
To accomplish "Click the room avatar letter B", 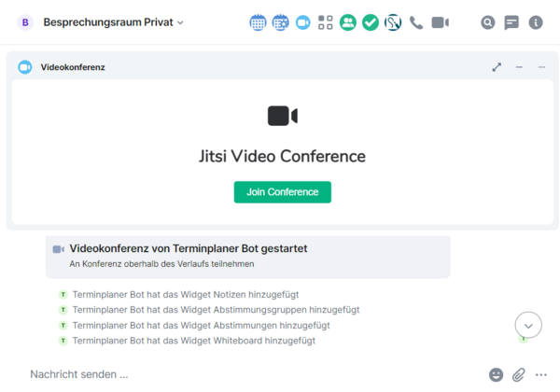I will (x=25, y=22).
